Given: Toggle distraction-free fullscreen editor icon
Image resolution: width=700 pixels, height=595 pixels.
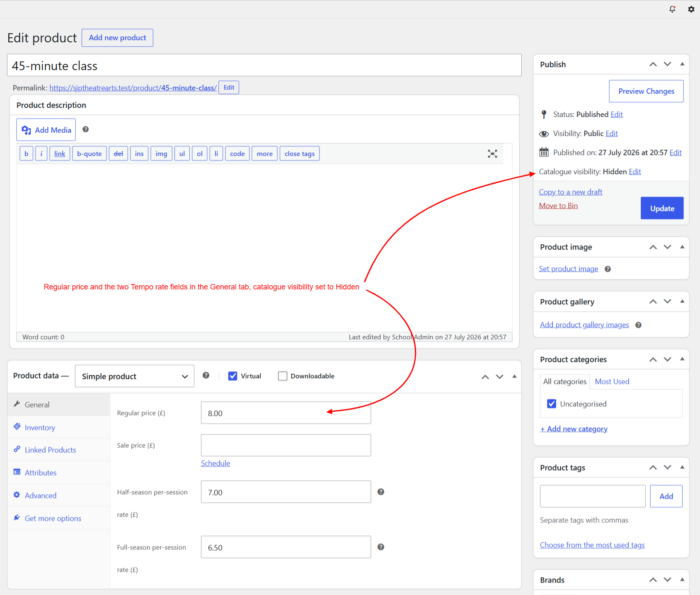Looking at the screenshot, I should point(492,154).
